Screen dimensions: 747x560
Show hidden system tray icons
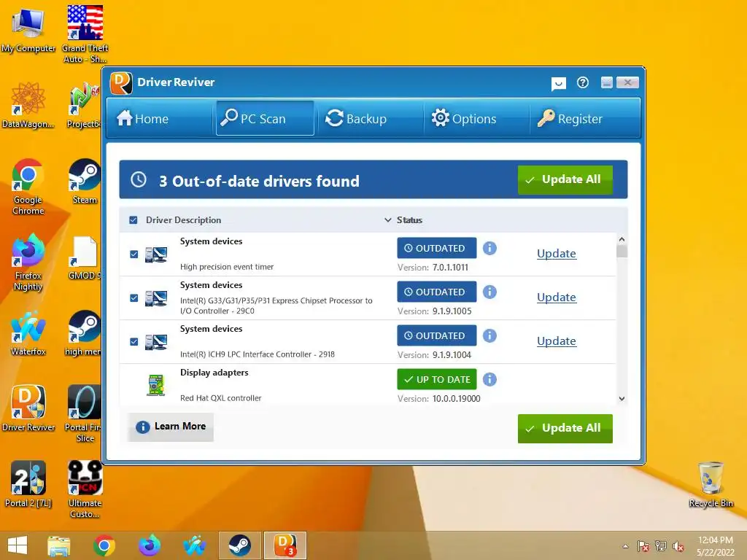625,546
